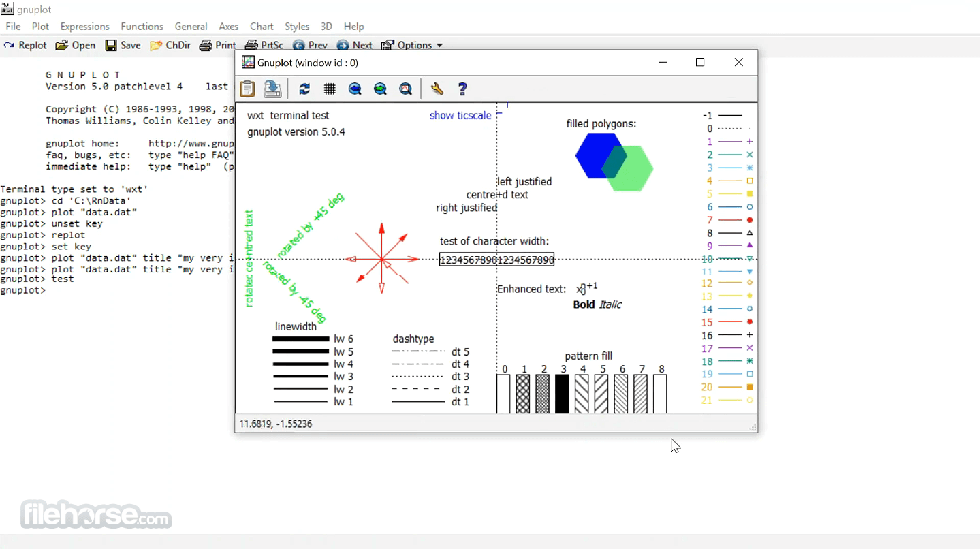Viewport: 980px width, 549px height.
Task: Minimize the Gnuplot plot window
Action: click(663, 63)
